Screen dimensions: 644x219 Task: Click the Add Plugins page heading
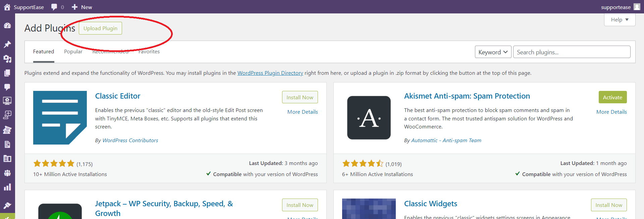coord(50,28)
